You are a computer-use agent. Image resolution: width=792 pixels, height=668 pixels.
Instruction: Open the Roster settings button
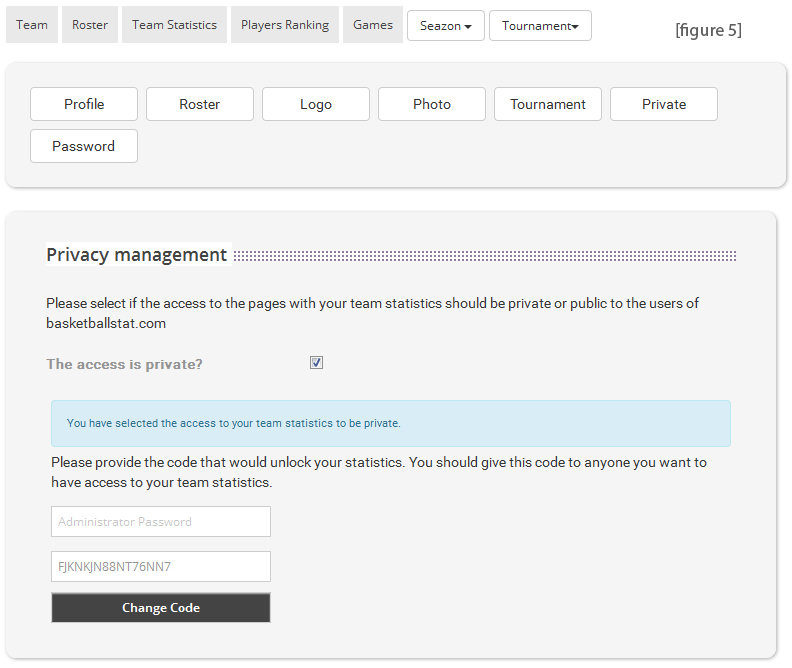tap(200, 104)
